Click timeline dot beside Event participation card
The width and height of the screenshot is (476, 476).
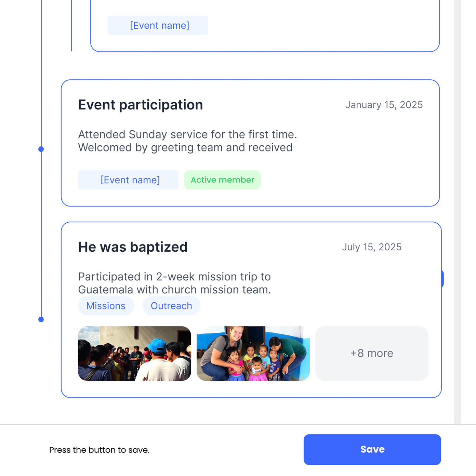41,149
